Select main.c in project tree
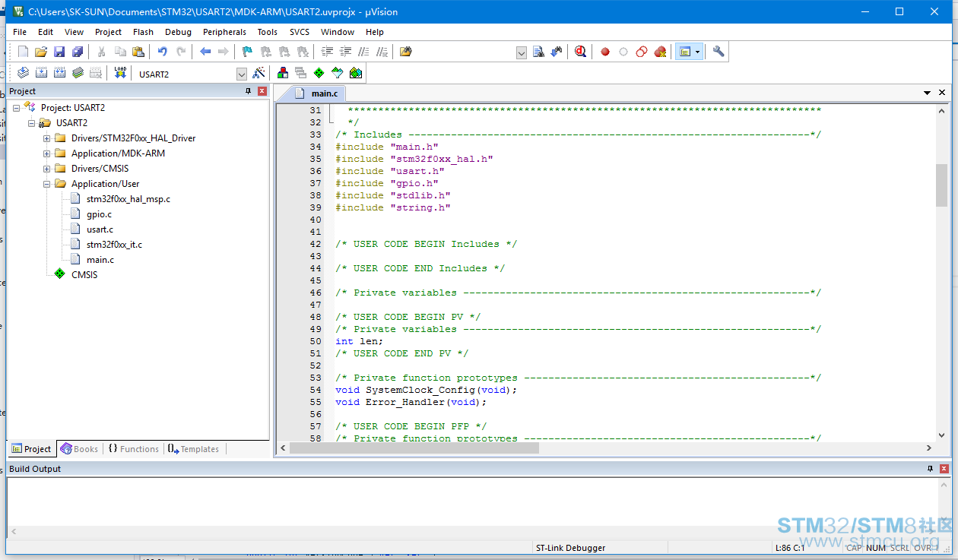 pyautogui.click(x=100, y=260)
